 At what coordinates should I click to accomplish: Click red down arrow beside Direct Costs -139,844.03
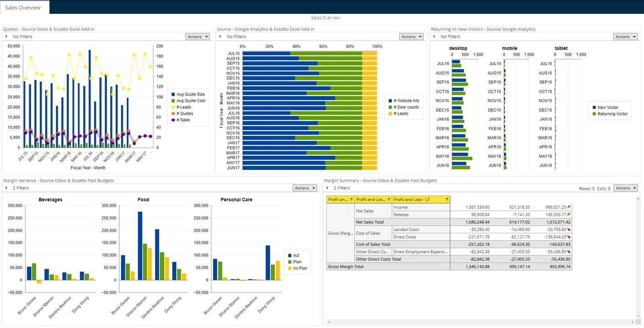pyautogui.click(x=569, y=237)
